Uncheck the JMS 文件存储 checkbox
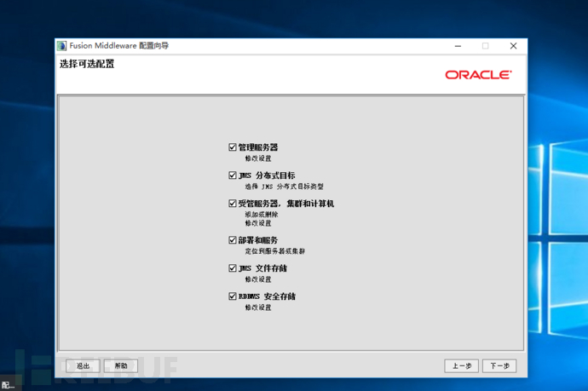This screenshot has width=588, height=391. [x=233, y=268]
